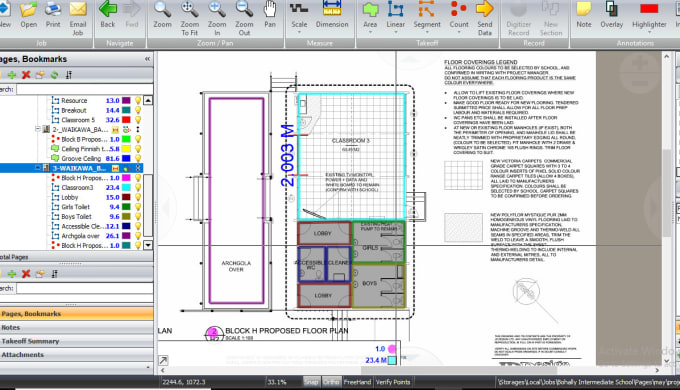This screenshot has width=680, height=390.
Task: Click the top search input field
Action: 85,89
